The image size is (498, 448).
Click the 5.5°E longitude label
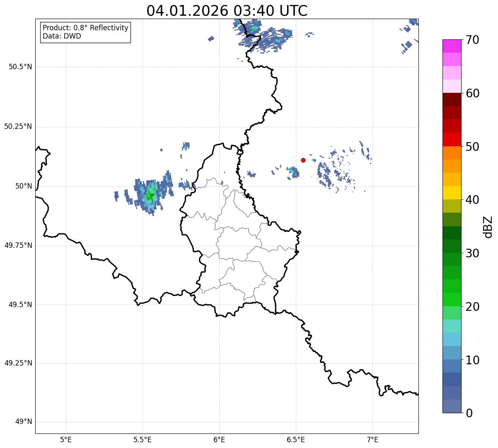click(143, 439)
